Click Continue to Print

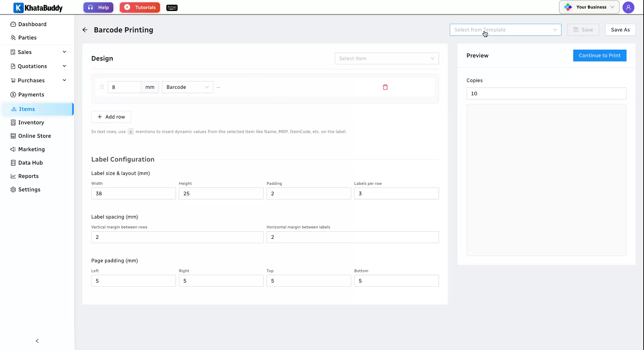(600, 56)
